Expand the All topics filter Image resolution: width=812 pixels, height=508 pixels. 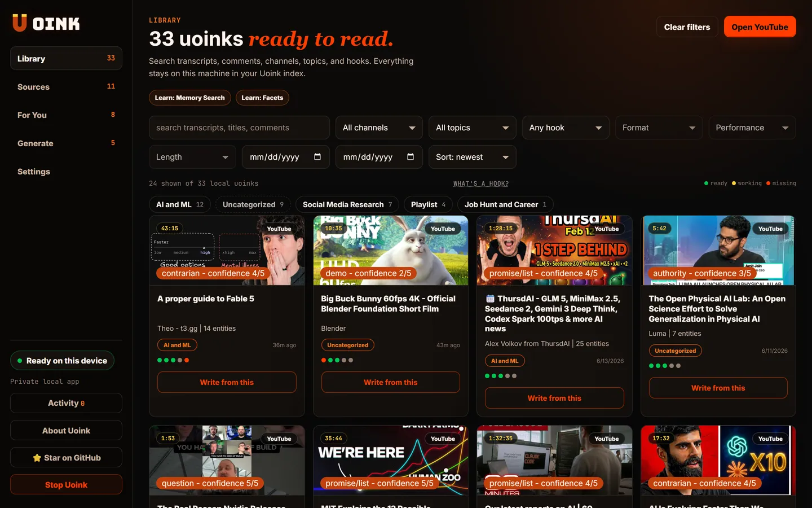click(x=473, y=128)
